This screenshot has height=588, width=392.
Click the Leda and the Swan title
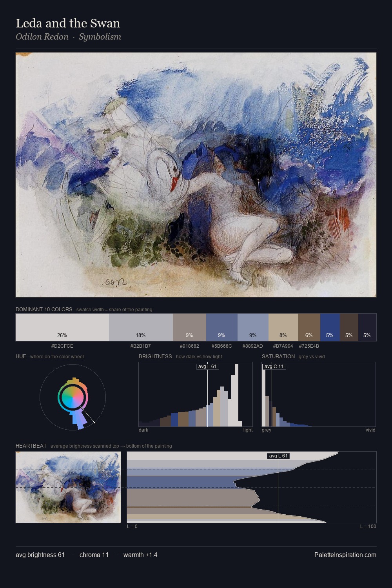tap(68, 23)
